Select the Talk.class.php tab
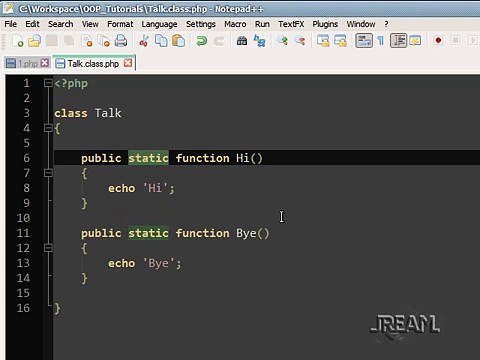The width and height of the screenshot is (480, 360). pyautogui.click(x=93, y=63)
